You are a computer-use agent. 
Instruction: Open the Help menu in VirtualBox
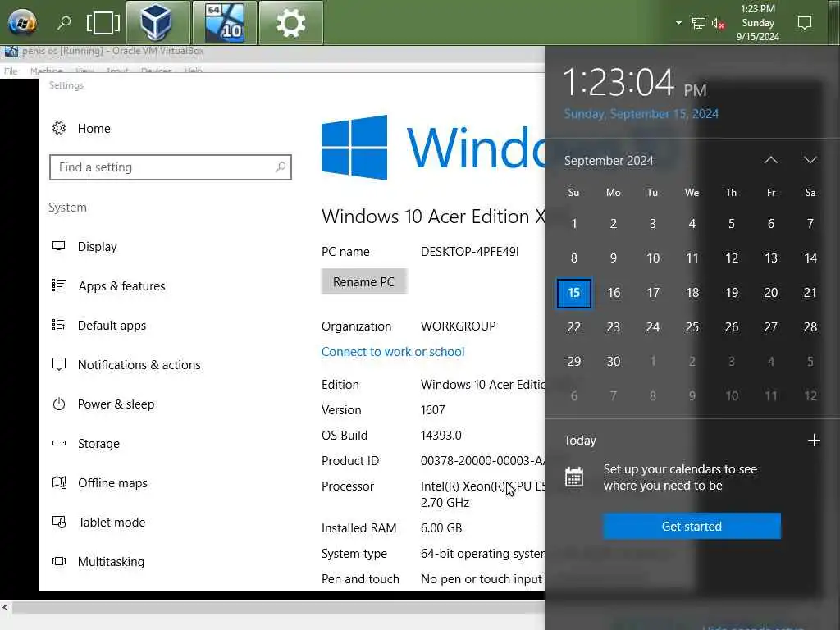pyautogui.click(x=194, y=71)
